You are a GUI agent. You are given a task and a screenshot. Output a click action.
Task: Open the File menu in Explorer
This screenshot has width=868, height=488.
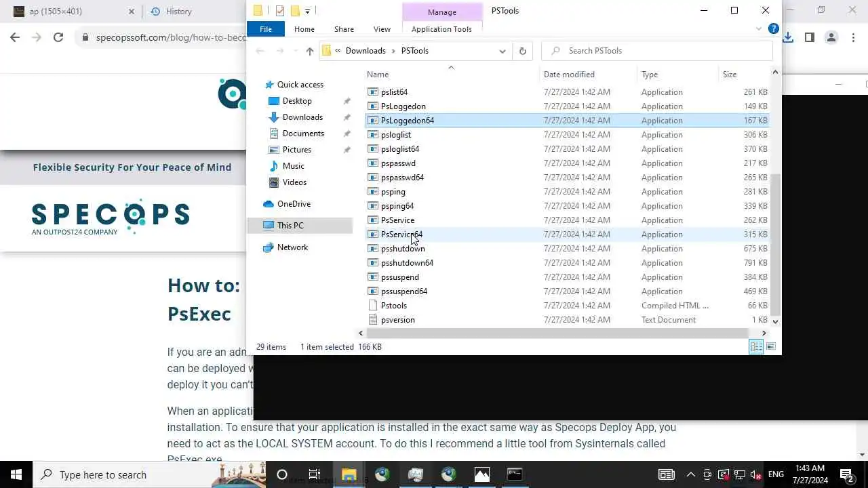point(266,29)
